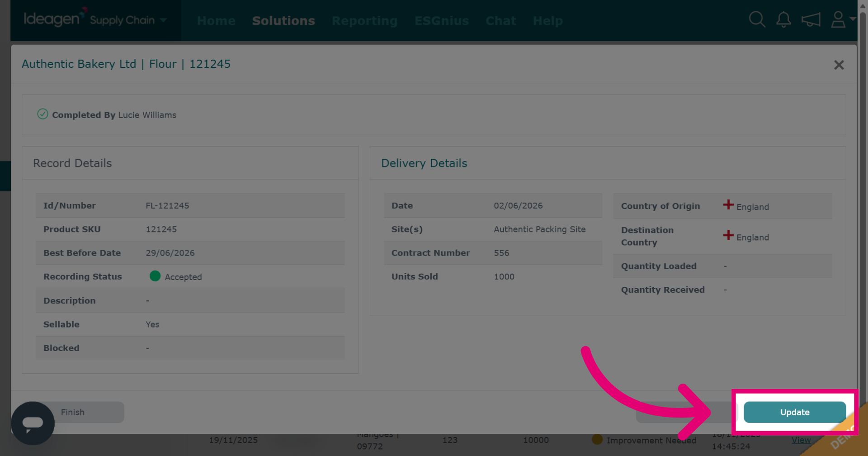Viewport: 868px width, 456px height.
Task: Expand the Supply Chain product dropdown
Action: coord(164,20)
